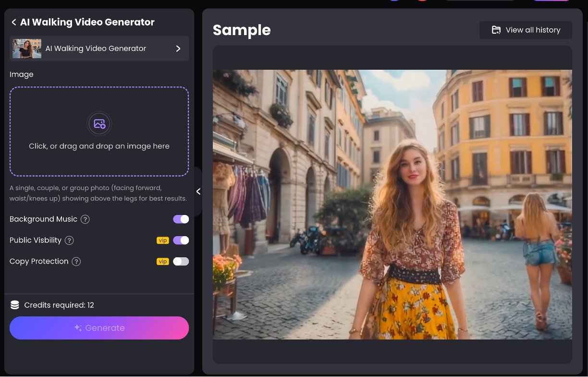Screen dimensions: 588x377
Task: Go back using the arrow beside AI Walking Video Generator title
Action: tap(14, 22)
